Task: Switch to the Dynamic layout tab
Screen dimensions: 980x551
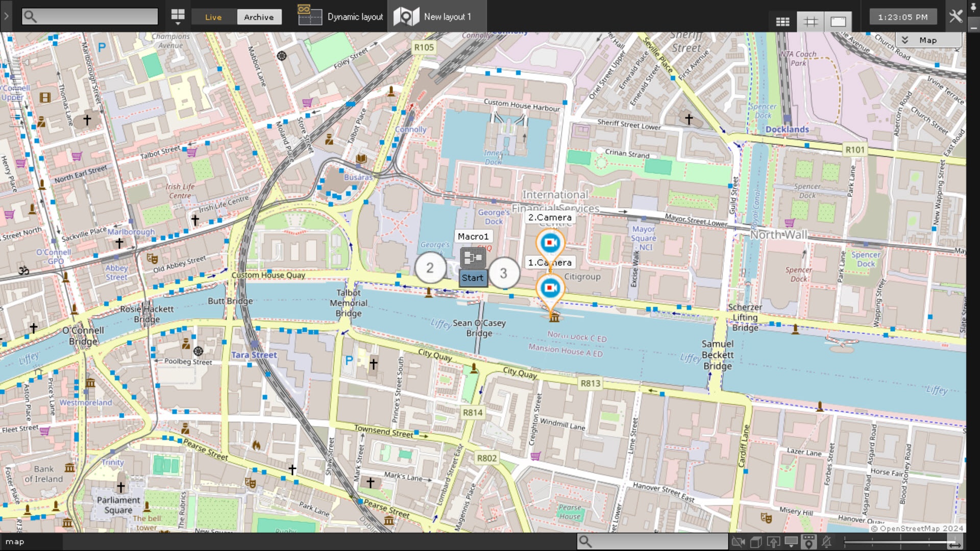Action: click(341, 17)
